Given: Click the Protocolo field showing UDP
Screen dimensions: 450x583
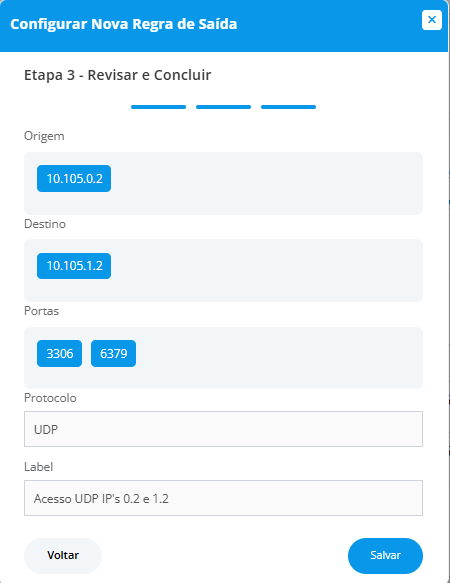Looking at the screenshot, I should tap(224, 429).
